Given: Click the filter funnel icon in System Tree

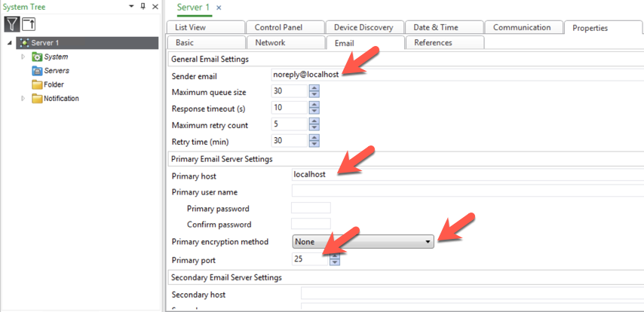Looking at the screenshot, I should (x=12, y=24).
